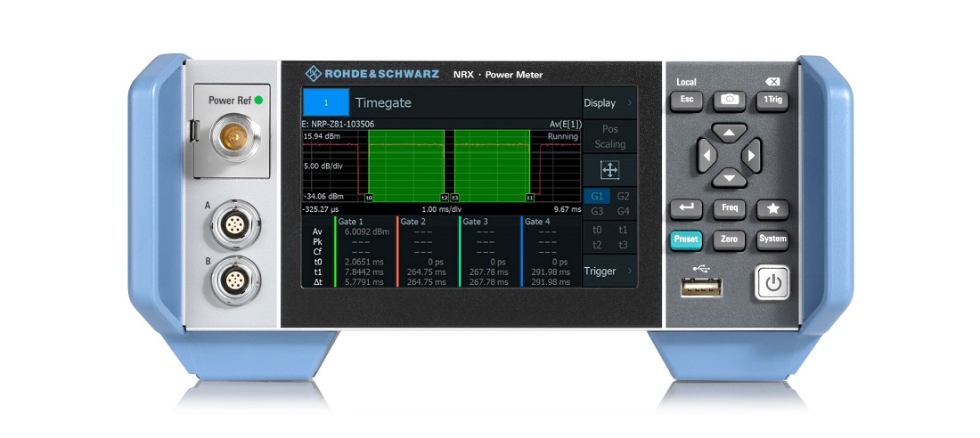Tap the second green gate region

tap(493, 166)
